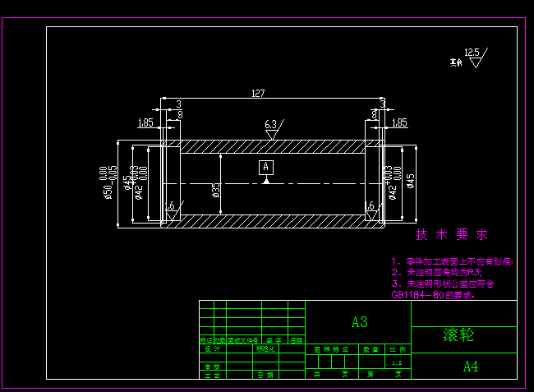Image resolution: width=534 pixels, height=392 pixels.
Task: Select the ø50 outer diameter dimension text
Action: coord(108,182)
